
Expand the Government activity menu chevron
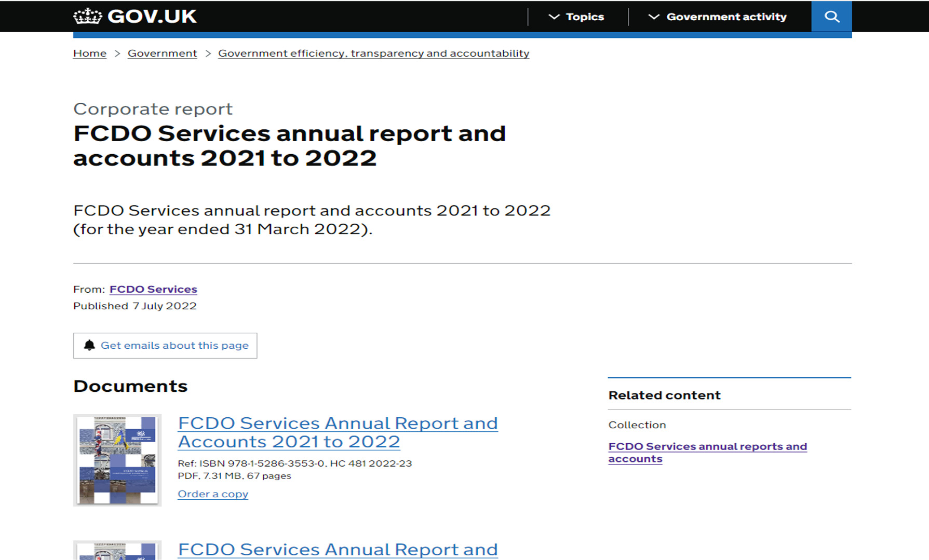point(653,17)
